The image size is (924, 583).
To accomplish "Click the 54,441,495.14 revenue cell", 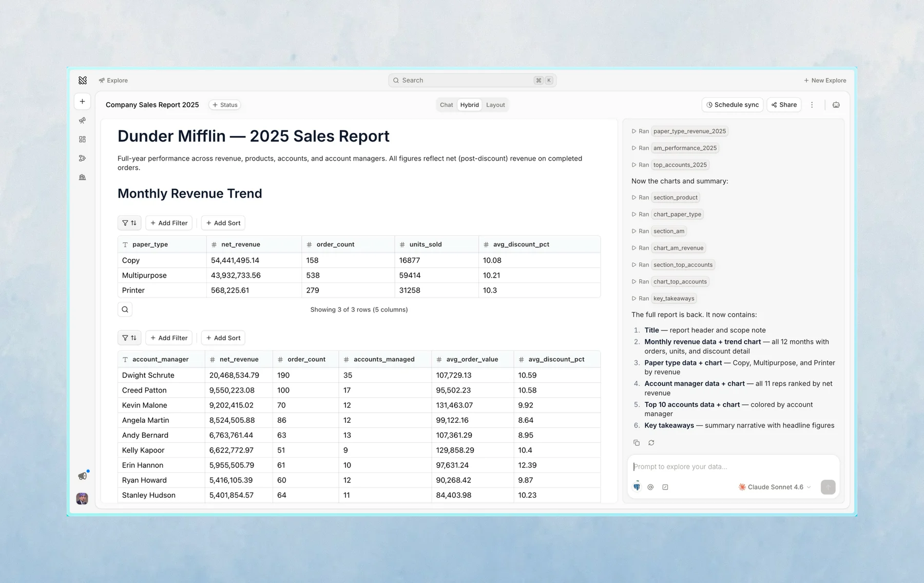I will (254, 260).
